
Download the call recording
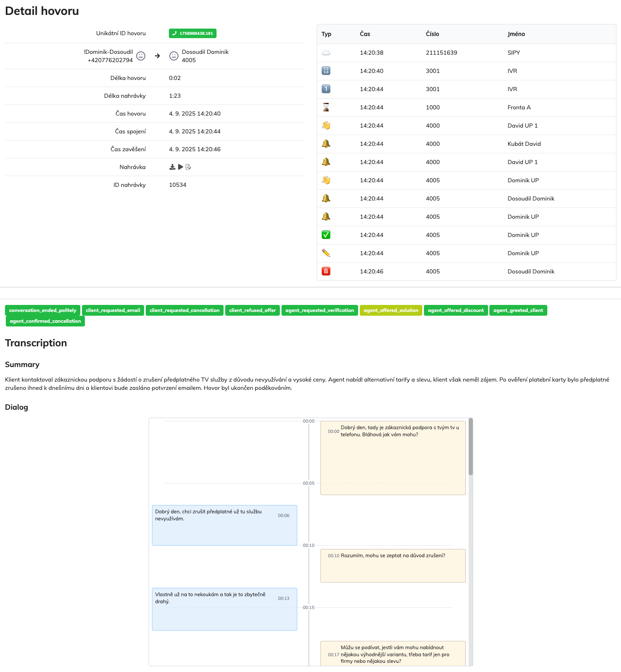tap(172, 167)
